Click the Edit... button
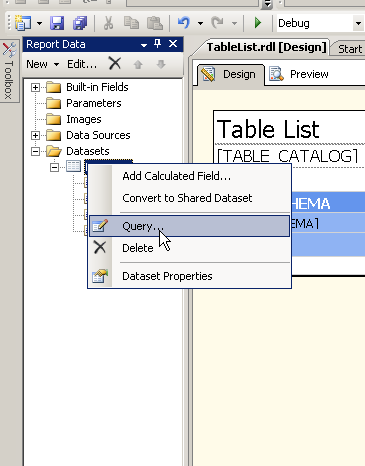Viewport: 365px width, 466px height. (x=82, y=64)
